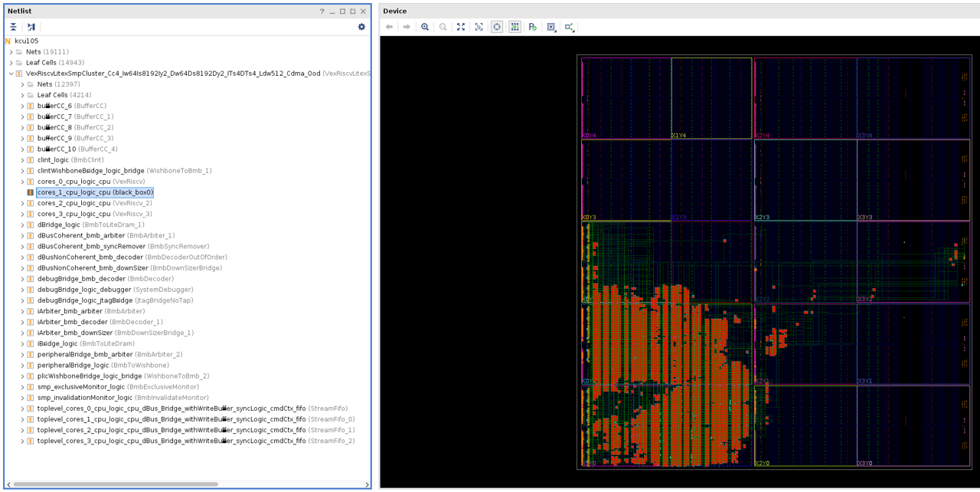The image size is (980, 492).
Task: Expand dBridge_logic node arrow
Action: (22, 225)
